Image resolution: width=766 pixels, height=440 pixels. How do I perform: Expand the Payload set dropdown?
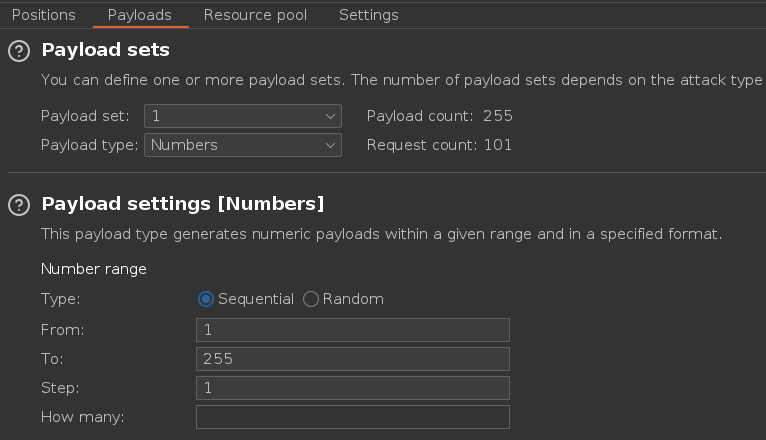(x=243, y=116)
